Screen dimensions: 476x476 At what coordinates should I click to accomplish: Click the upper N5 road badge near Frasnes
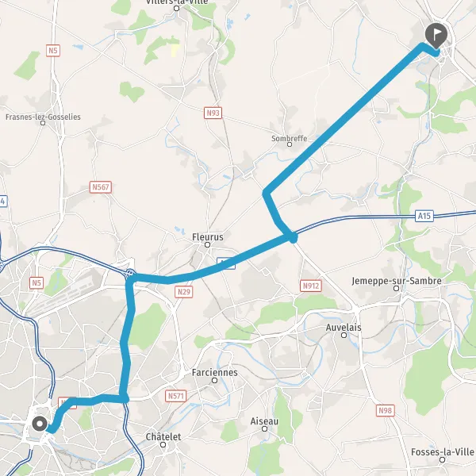53,51
